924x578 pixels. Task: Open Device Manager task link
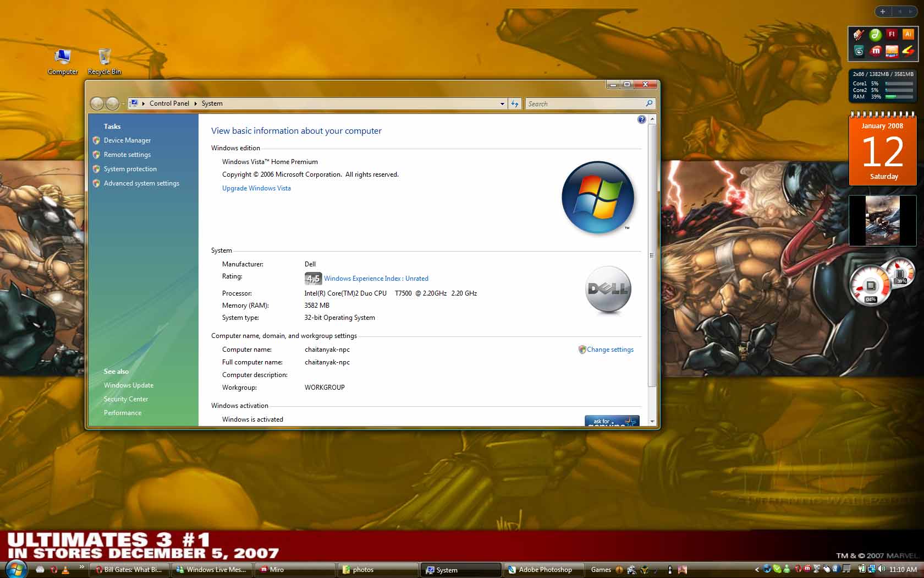[x=127, y=140]
